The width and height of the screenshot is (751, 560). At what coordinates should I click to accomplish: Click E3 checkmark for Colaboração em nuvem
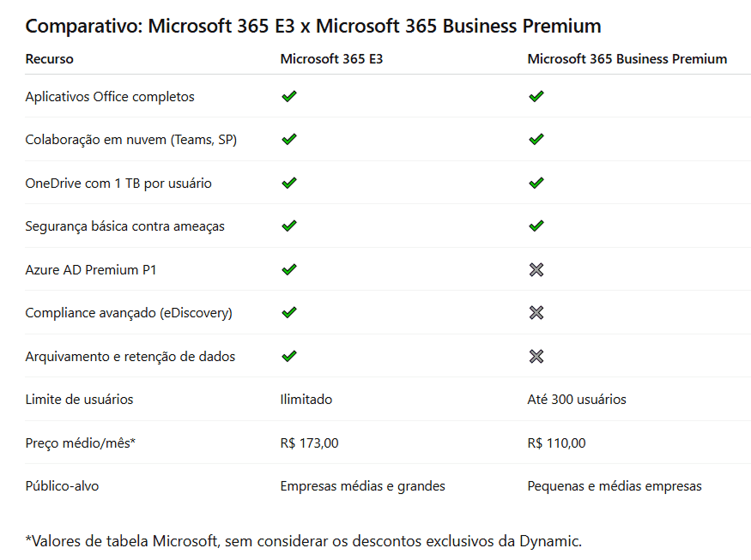pyautogui.click(x=289, y=139)
